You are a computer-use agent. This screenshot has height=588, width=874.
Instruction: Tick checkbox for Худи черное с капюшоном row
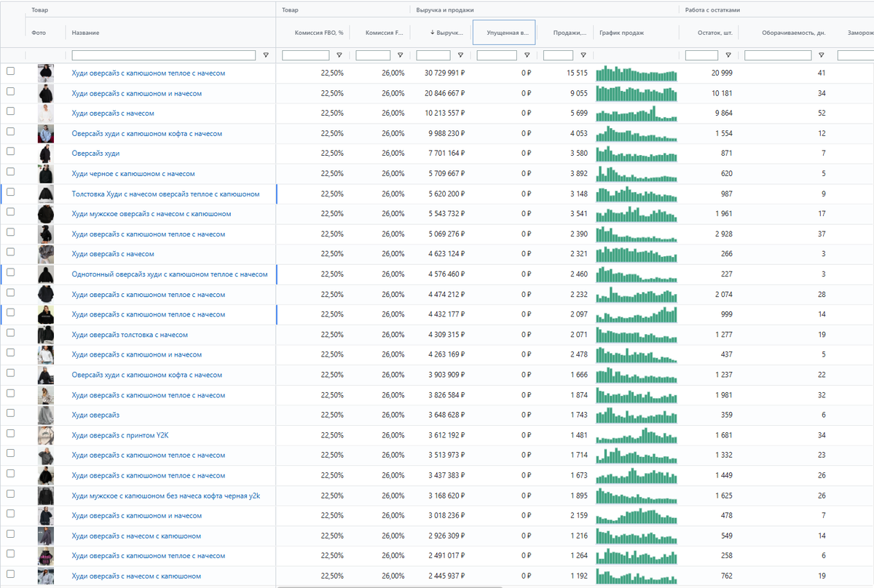click(10, 172)
